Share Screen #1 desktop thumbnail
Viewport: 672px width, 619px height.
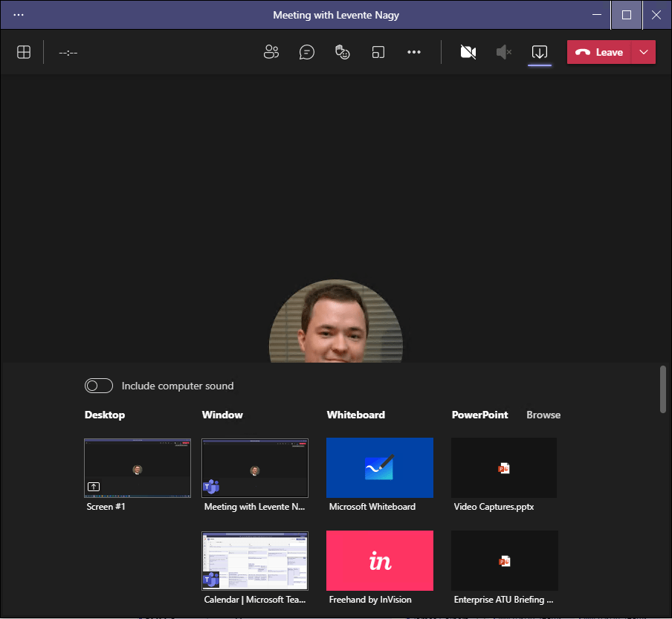click(x=138, y=467)
